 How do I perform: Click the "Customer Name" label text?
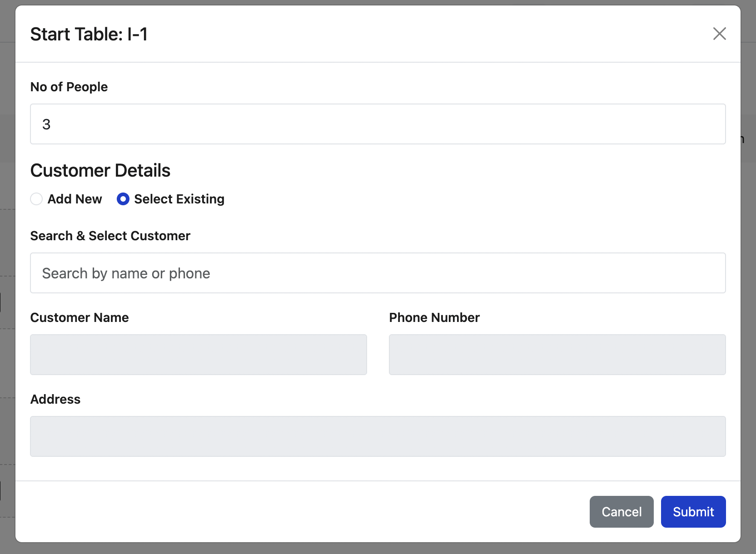(x=80, y=317)
